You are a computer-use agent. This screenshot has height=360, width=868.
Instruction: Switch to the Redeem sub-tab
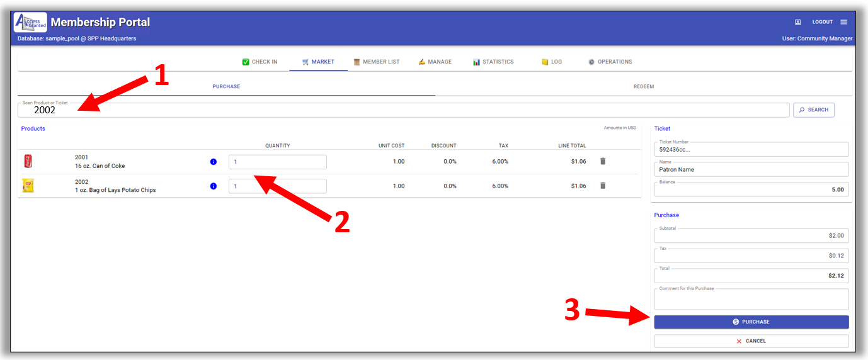pos(643,86)
